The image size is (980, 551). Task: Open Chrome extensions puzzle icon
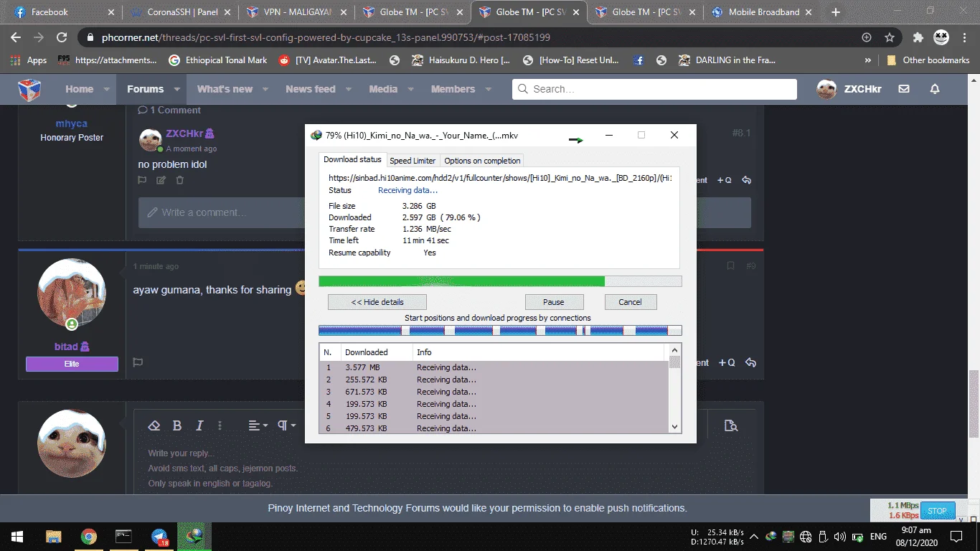(x=918, y=37)
